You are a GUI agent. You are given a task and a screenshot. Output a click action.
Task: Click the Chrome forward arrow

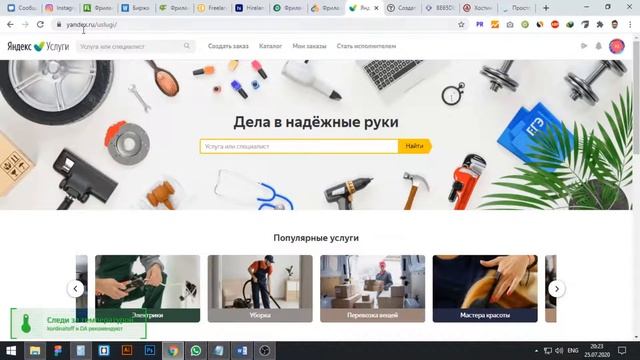tap(25, 24)
